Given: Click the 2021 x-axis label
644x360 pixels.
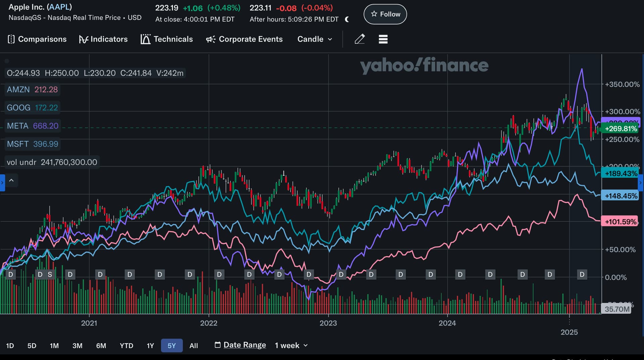Looking at the screenshot, I should pyautogui.click(x=89, y=323).
